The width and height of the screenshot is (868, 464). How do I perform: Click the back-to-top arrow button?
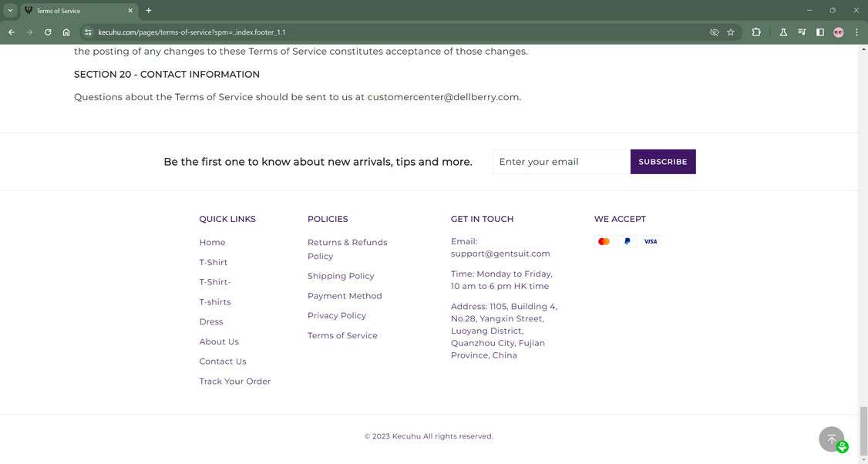831,439
